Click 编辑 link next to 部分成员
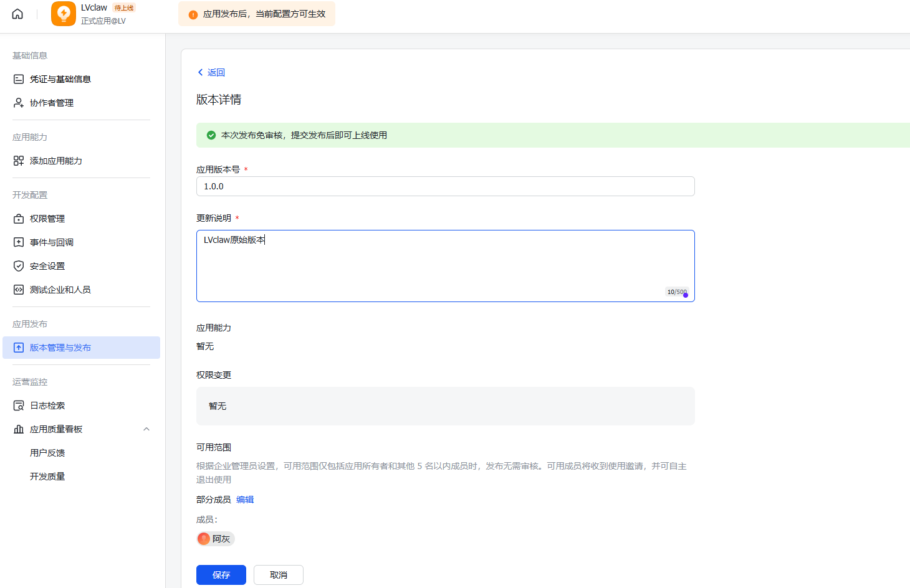 245,500
